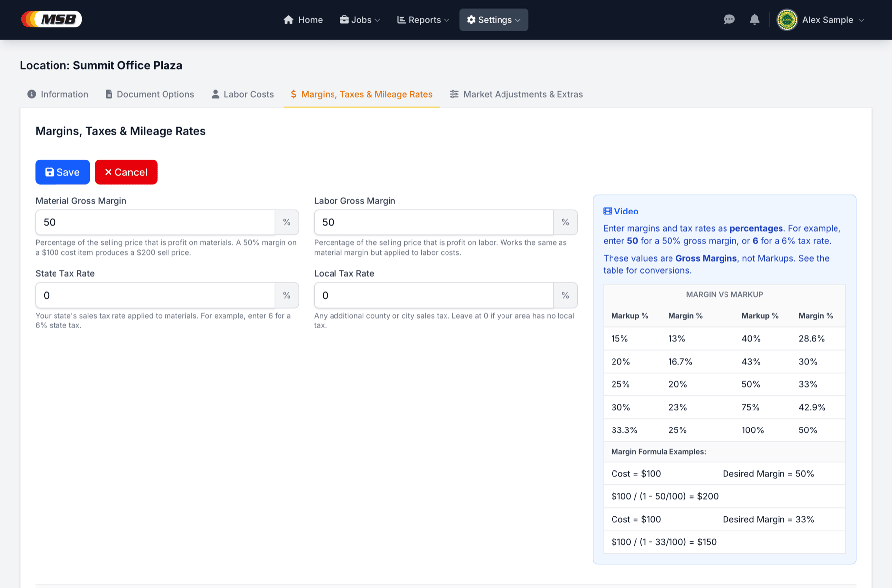Expand the Reports menu chevron
This screenshot has height=588, width=892.
(x=446, y=20)
